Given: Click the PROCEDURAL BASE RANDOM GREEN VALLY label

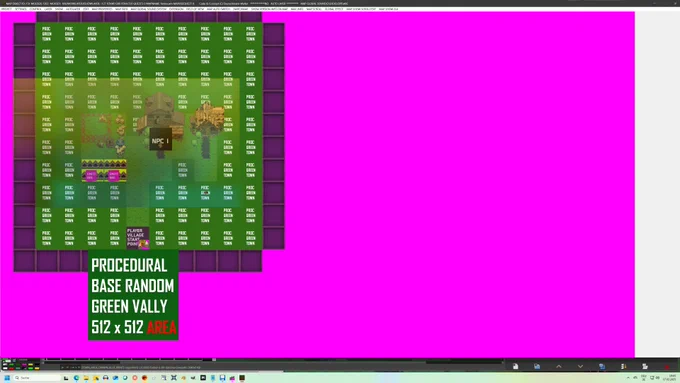Looking at the screenshot, I should (133, 295).
